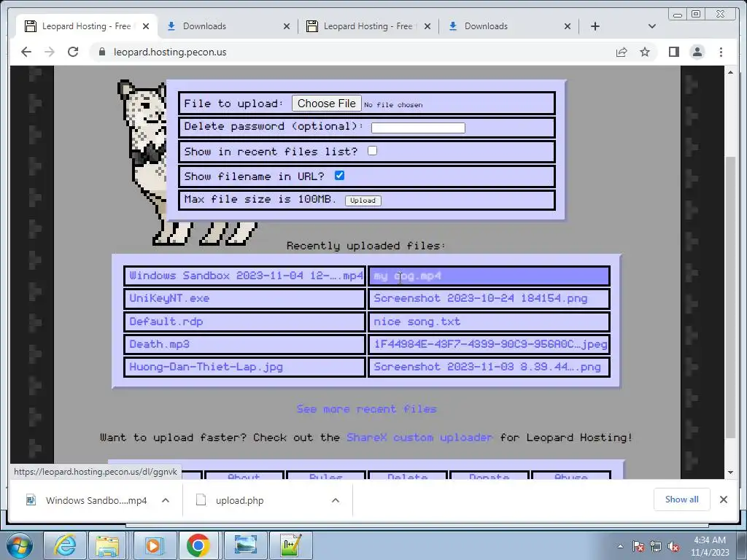Reload the Leopard Hosting page
Image resolution: width=747 pixels, height=560 pixels.
click(x=73, y=52)
